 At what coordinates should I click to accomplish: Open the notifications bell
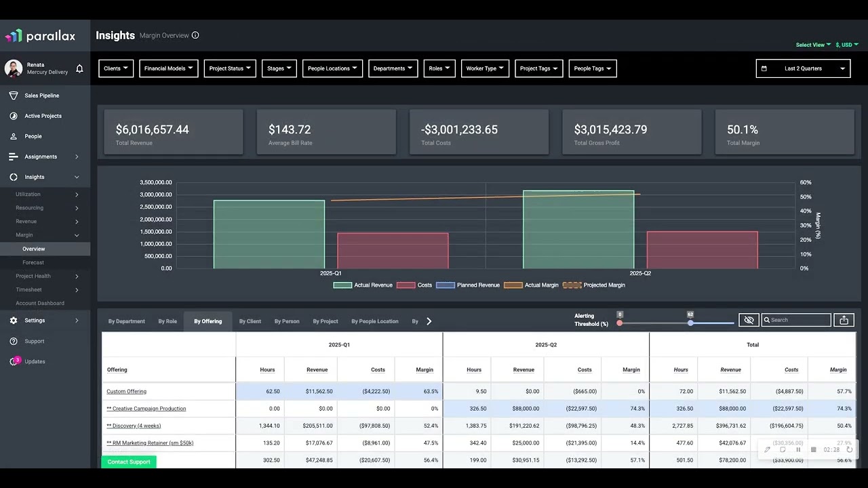tap(79, 68)
